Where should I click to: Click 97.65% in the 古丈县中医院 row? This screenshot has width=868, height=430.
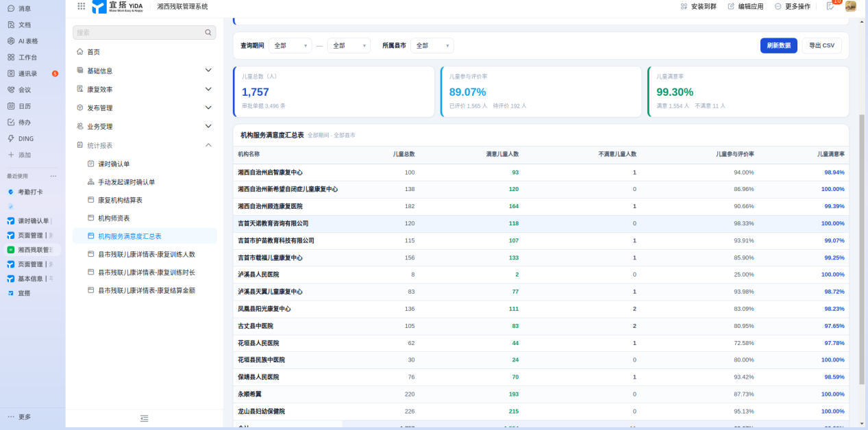tap(834, 326)
